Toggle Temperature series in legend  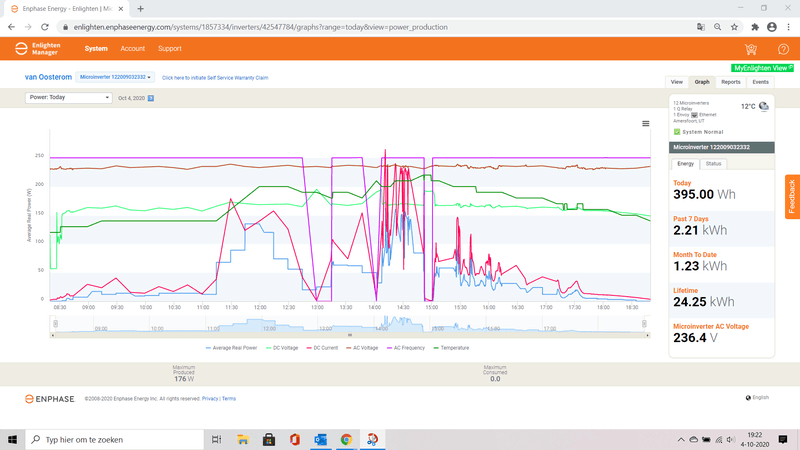[451, 348]
